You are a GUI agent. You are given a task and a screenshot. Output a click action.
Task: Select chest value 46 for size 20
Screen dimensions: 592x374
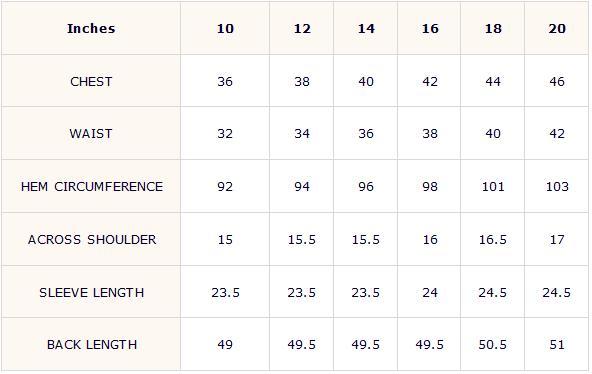click(557, 82)
